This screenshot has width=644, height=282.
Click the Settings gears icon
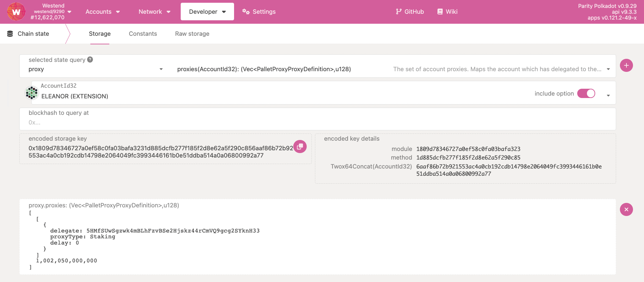click(x=246, y=12)
